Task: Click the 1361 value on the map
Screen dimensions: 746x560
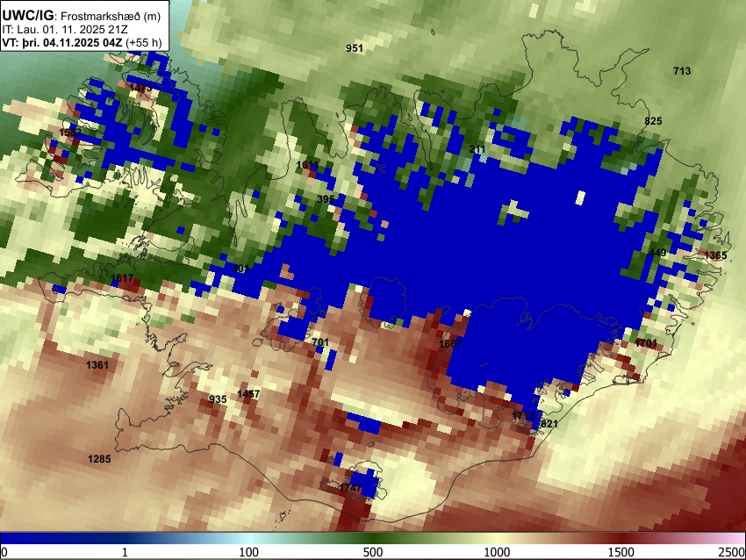Action: [x=97, y=365]
